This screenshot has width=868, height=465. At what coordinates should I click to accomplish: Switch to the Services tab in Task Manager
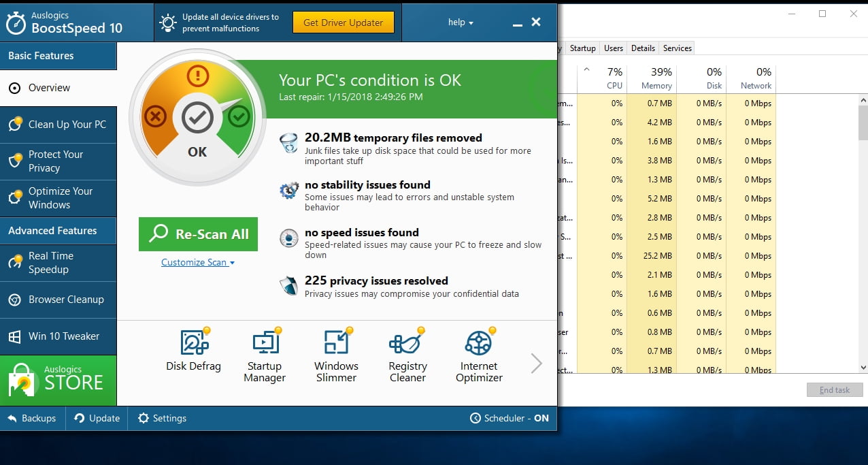[677, 48]
